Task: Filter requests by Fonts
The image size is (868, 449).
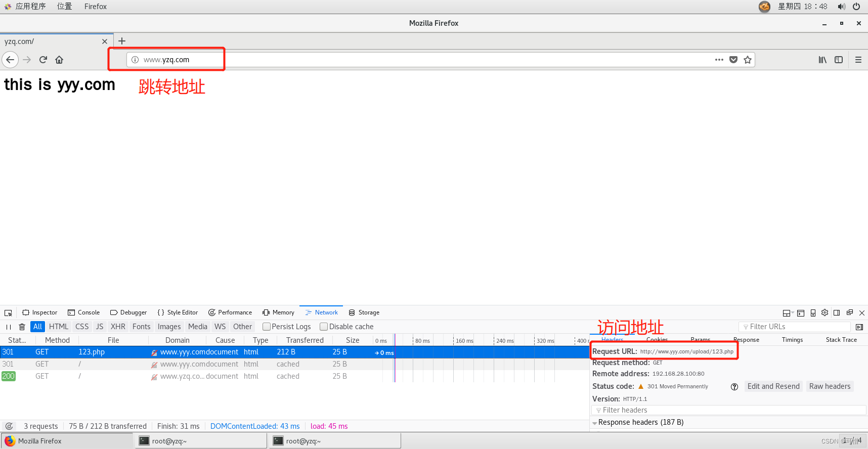Action: (x=142, y=327)
